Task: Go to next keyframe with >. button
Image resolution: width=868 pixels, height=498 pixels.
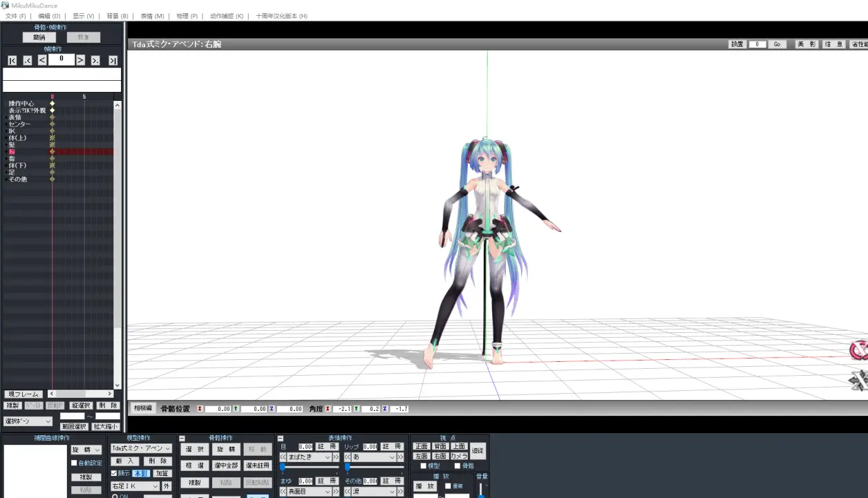Action: coord(95,61)
